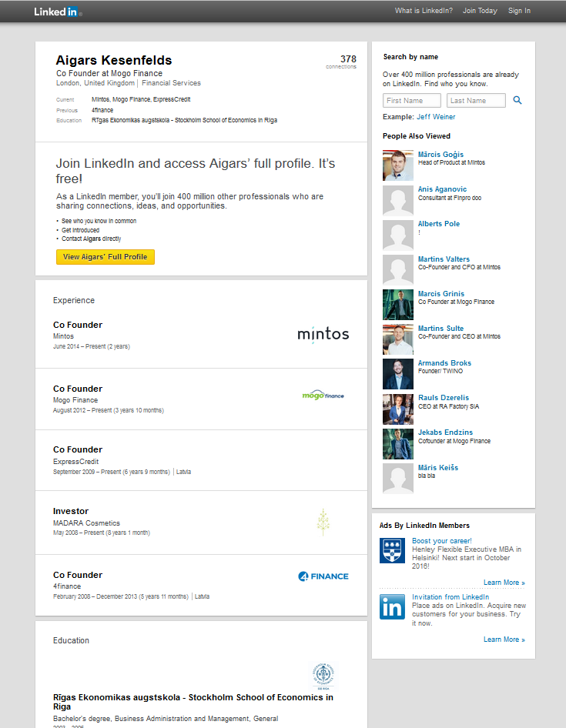This screenshot has height=728, width=566.
Task: Open Martins Valters placeholder avatar
Action: (398, 270)
